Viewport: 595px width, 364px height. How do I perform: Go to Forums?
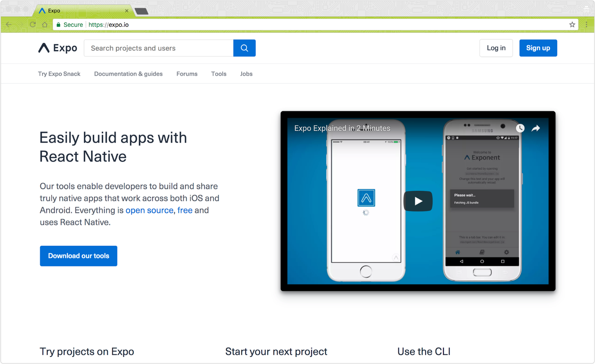[x=187, y=74]
